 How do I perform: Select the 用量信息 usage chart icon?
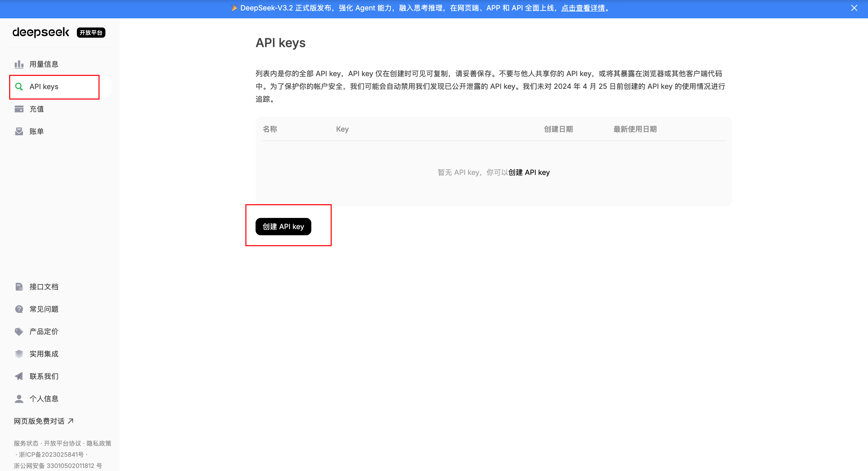19,64
